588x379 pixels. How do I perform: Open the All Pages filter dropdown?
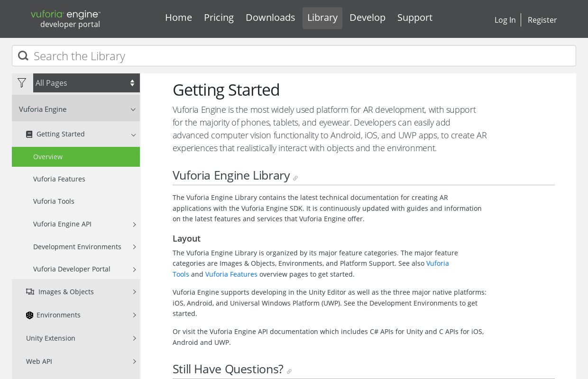86,83
